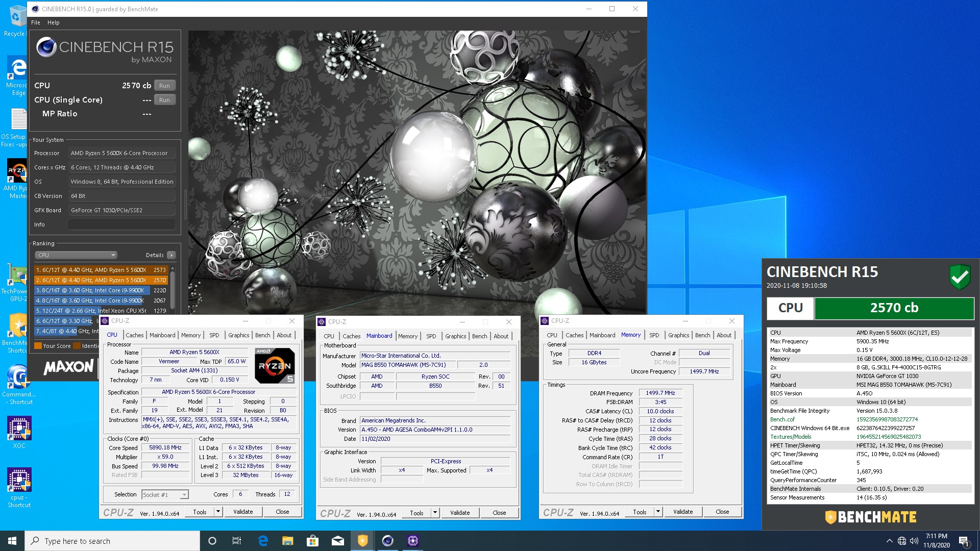Switch to BenchMate via taskbar shield icon
This screenshot has height=551, width=980.
(362, 541)
